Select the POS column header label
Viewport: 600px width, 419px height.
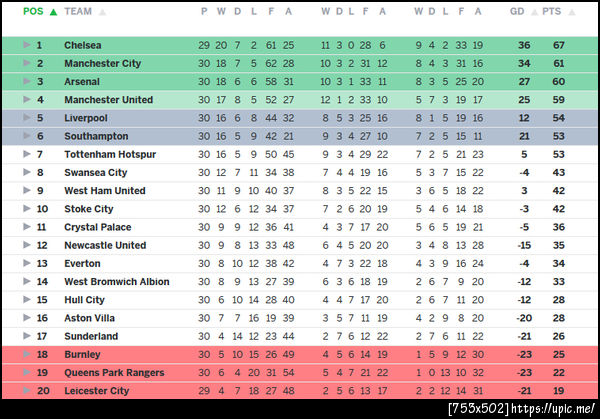click(x=32, y=12)
